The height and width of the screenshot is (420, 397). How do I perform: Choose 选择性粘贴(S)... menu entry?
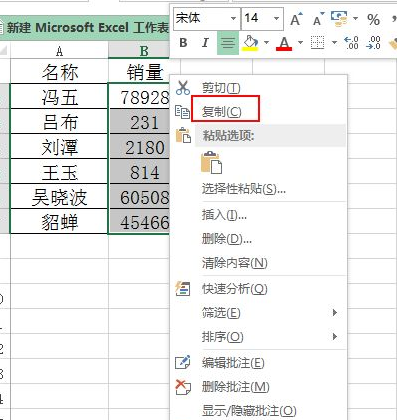pyautogui.click(x=244, y=189)
